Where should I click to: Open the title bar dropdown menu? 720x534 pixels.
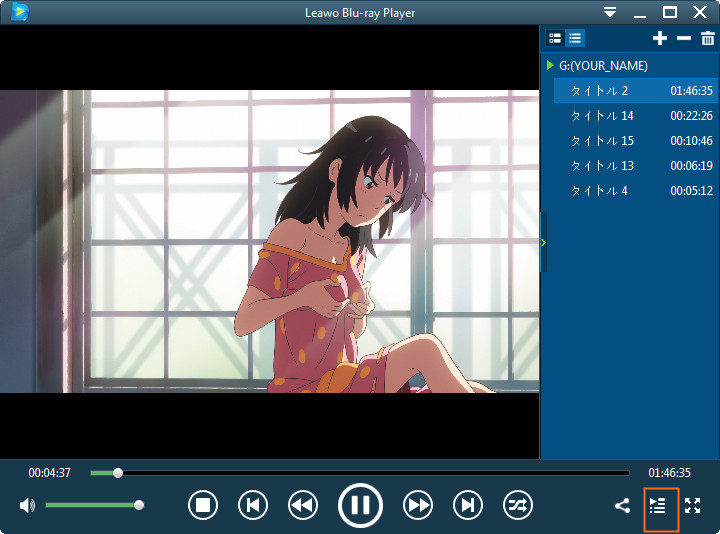point(610,12)
